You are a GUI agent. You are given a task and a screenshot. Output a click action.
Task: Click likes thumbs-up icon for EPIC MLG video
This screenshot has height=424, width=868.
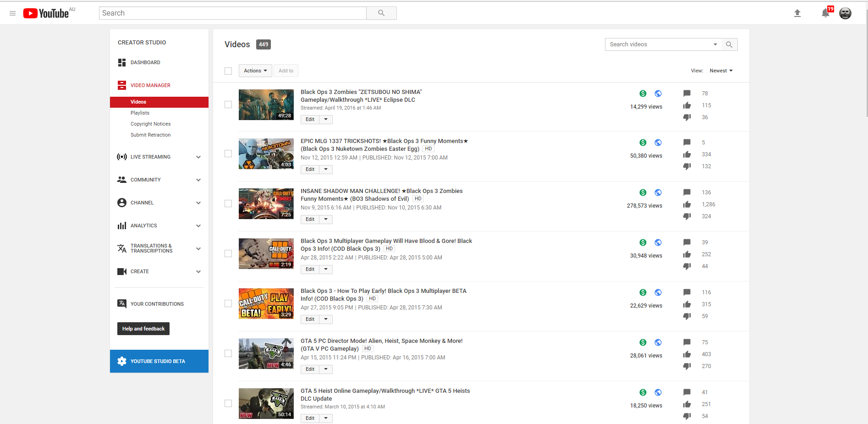point(687,154)
